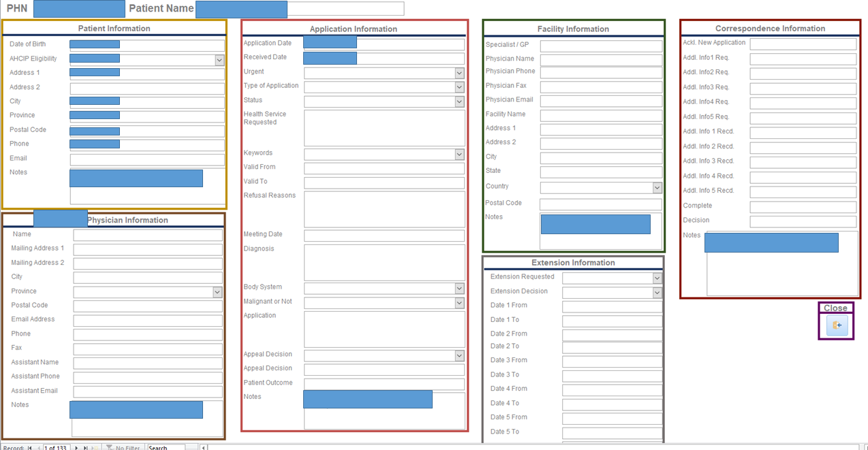Image resolution: width=868 pixels, height=450 pixels.
Task: Click the Diagnosis text box
Action: coord(384,263)
